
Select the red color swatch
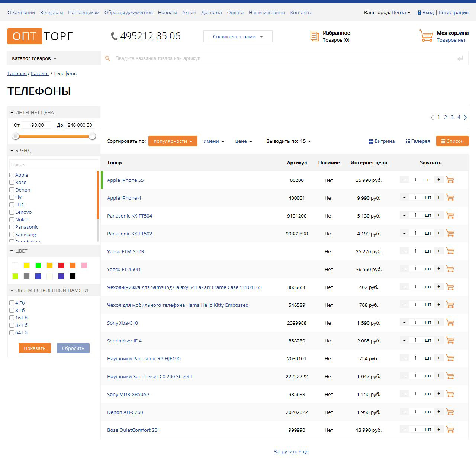coord(61,266)
